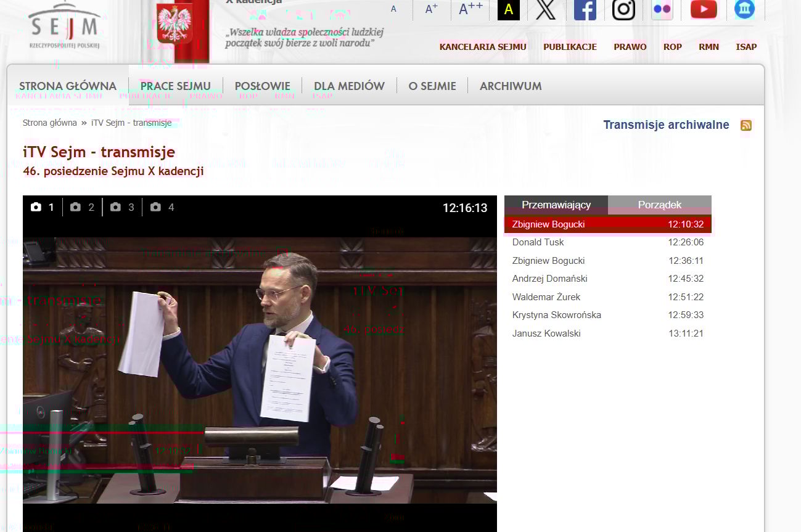This screenshot has width=801, height=532.
Task: Open the Sejm Facebook page icon
Action: click(x=585, y=10)
